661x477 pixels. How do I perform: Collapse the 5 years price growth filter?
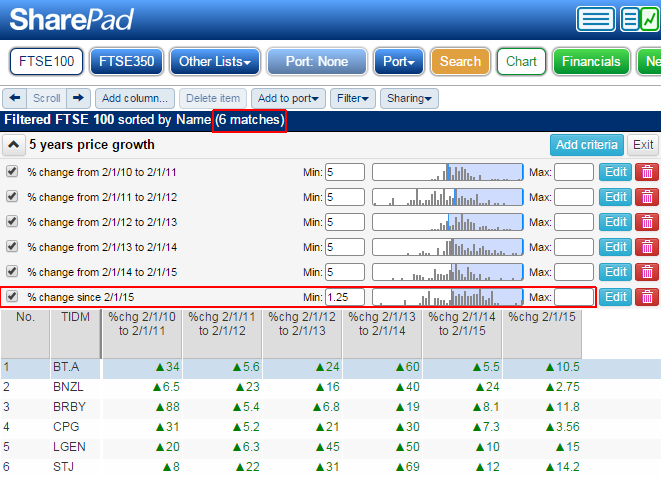pos(13,145)
